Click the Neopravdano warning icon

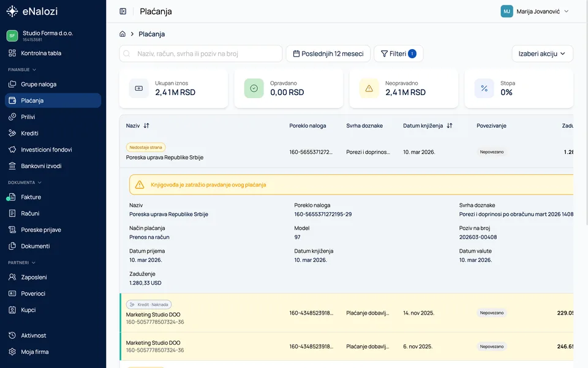pos(369,88)
